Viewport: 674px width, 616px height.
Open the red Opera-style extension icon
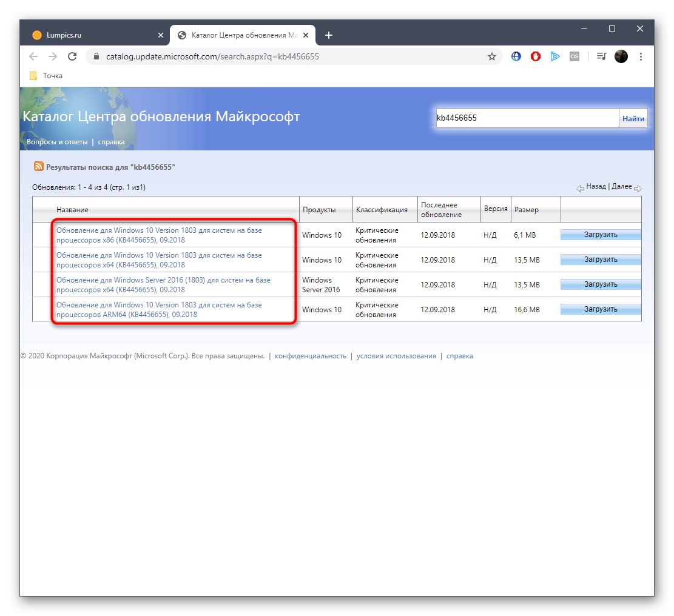535,56
